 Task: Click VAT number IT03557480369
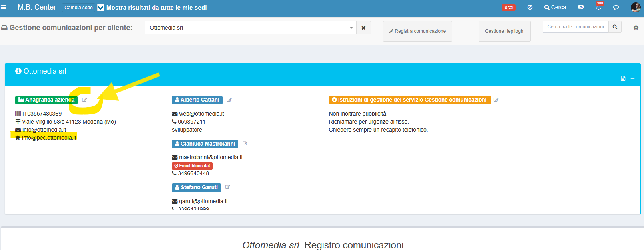pyautogui.click(x=42, y=114)
